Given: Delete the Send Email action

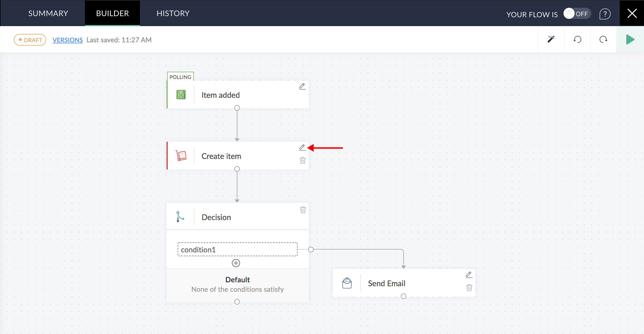Looking at the screenshot, I should pos(469,288).
